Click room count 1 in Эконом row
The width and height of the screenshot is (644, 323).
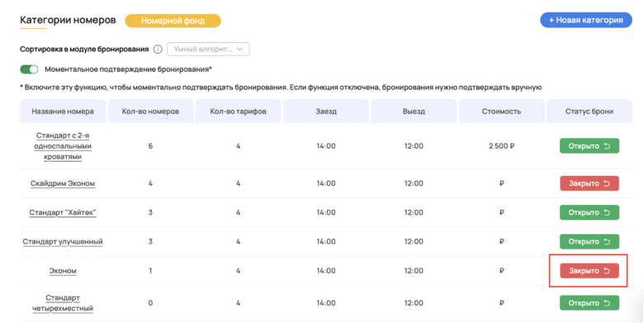pyautogui.click(x=150, y=271)
